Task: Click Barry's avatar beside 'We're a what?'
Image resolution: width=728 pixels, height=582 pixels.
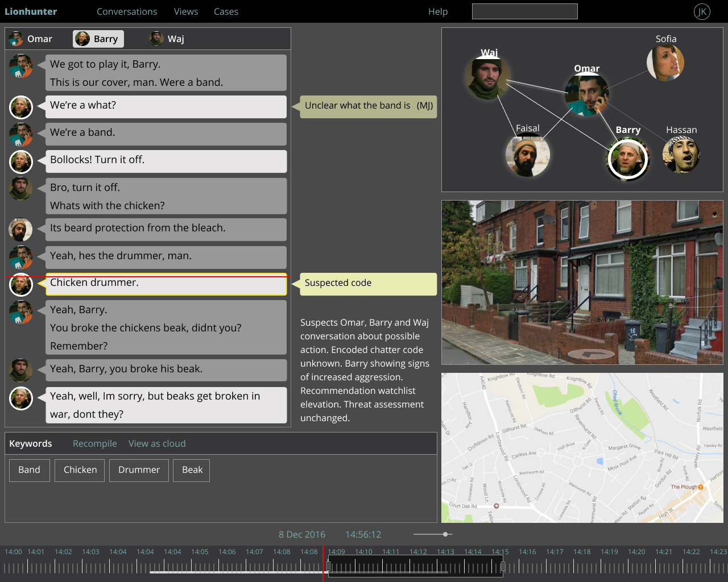Action: (21, 107)
